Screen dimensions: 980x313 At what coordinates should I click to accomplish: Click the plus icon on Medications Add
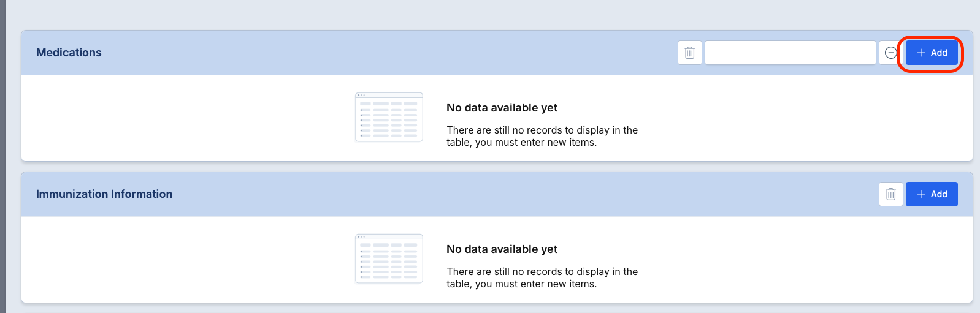coord(921,53)
